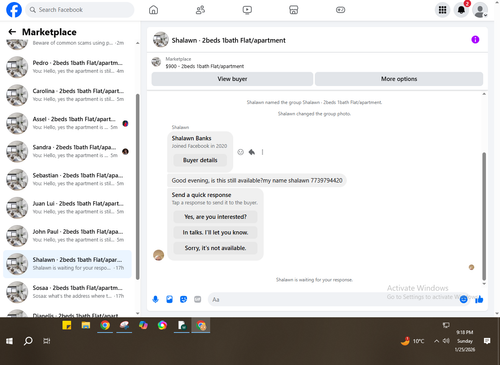Viewport: 500px width, 365px height.
Task: Click the purple conversation info icon
Action: coord(475,40)
